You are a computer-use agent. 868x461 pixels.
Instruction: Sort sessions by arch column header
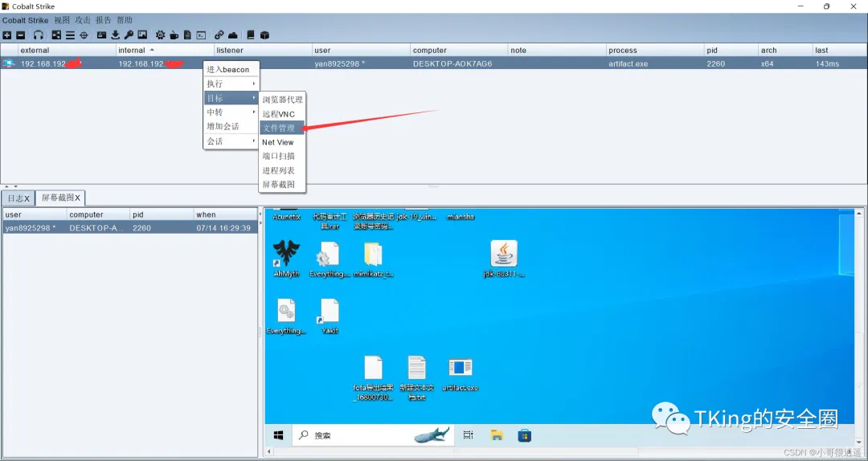pos(785,51)
